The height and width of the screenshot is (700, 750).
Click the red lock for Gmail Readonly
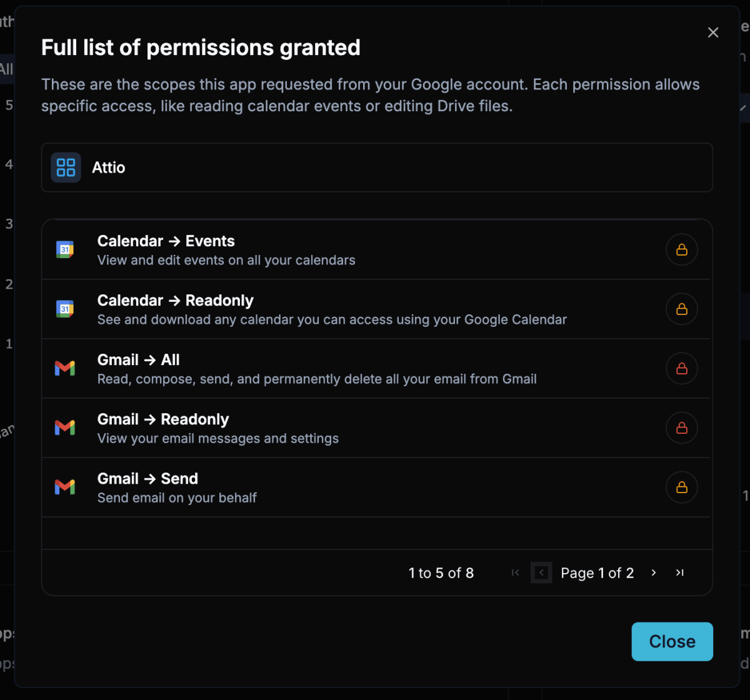point(681,427)
